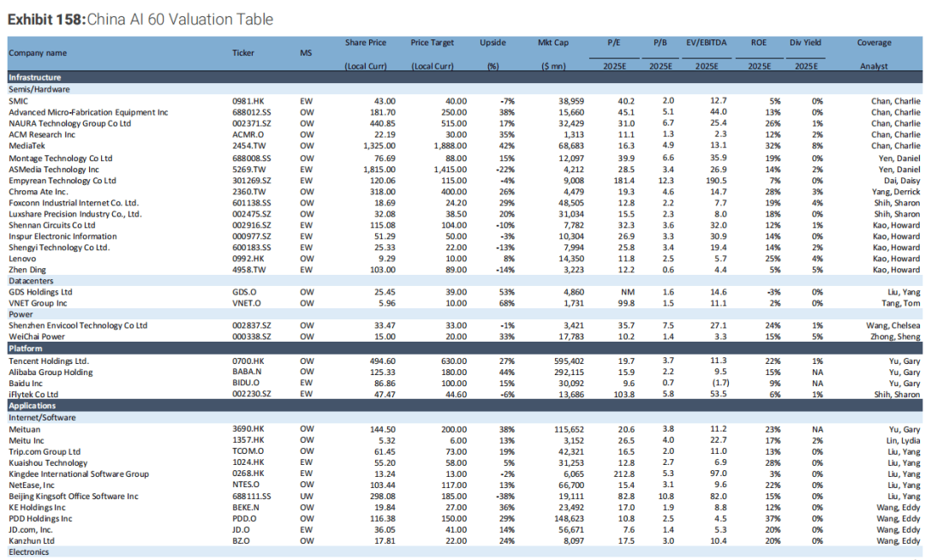Click the "Upside" column header
This screenshot has width=925, height=560.
(492, 43)
